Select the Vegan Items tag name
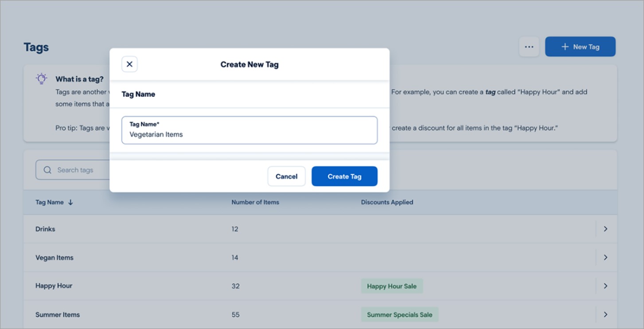Image resolution: width=644 pixels, height=329 pixels. 55,258
